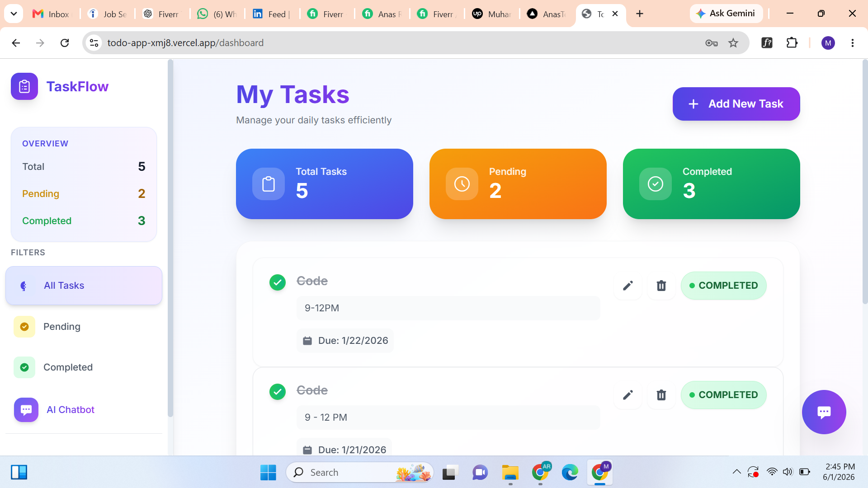The image size is (868, 488).
Task: Click the TaskFlow clipboard logo icon
Action: pos(24,86)
